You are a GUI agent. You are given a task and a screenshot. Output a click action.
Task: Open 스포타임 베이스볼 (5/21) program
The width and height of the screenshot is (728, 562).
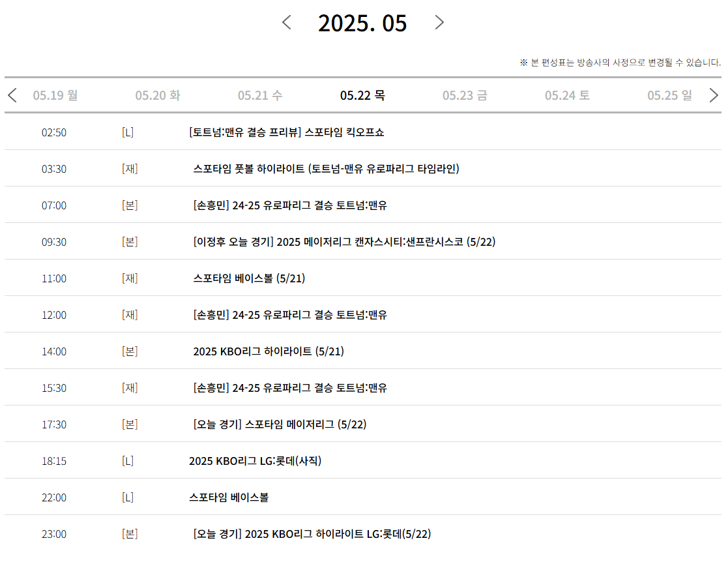[x=249, y=278]
